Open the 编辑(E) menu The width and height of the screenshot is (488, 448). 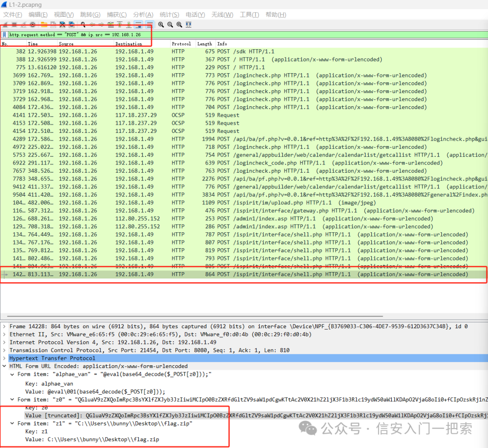coord(38,14)
